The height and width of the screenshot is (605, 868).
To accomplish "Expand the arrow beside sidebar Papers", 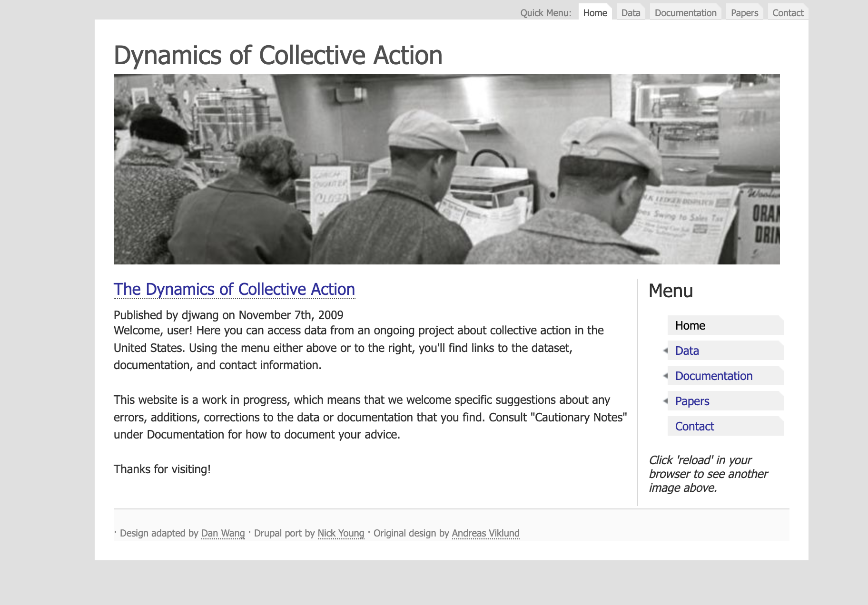I will tap(665, 401).
